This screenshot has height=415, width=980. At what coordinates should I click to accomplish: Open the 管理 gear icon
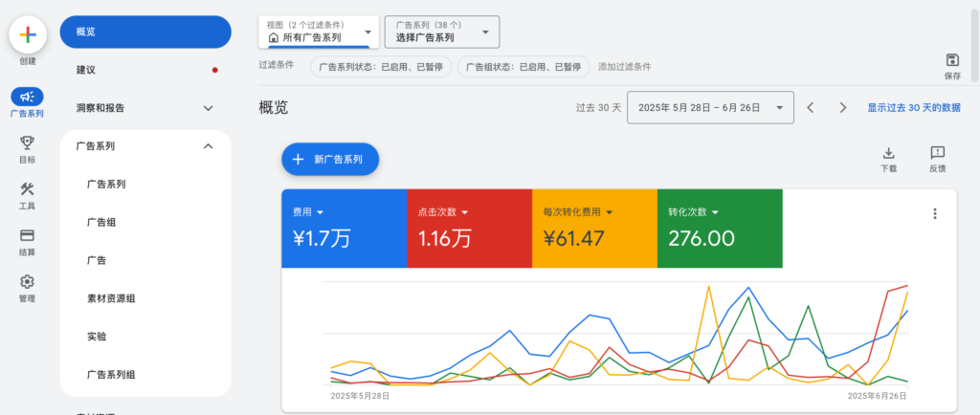27,281
